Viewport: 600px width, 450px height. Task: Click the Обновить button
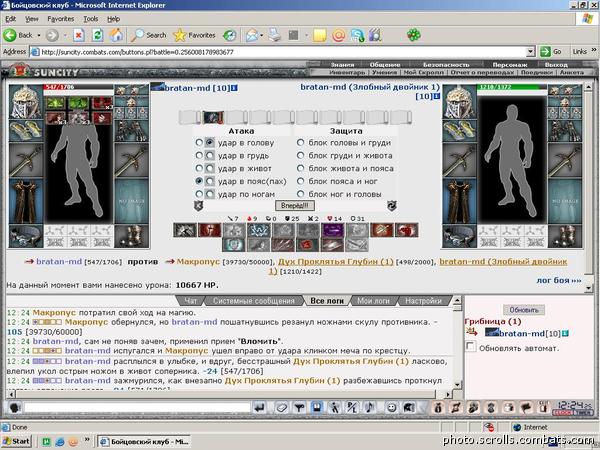pos(524,310)
